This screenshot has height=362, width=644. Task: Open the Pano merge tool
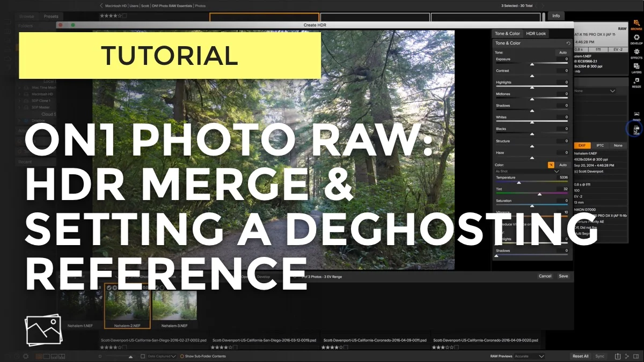[636, 114]
